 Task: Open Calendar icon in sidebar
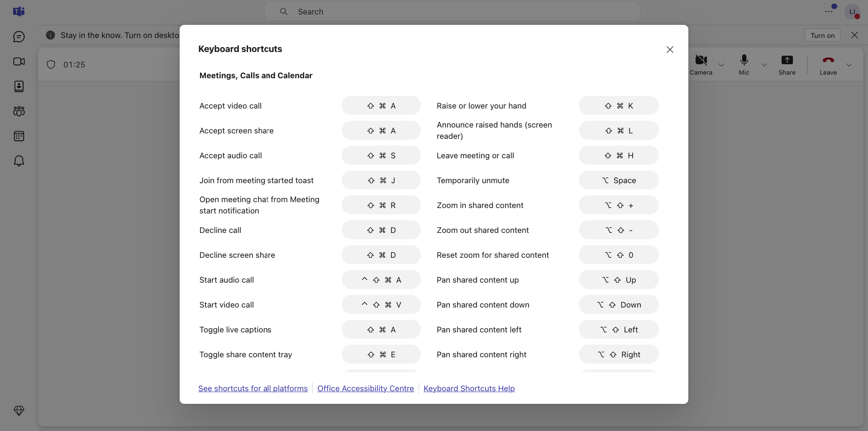19,136
